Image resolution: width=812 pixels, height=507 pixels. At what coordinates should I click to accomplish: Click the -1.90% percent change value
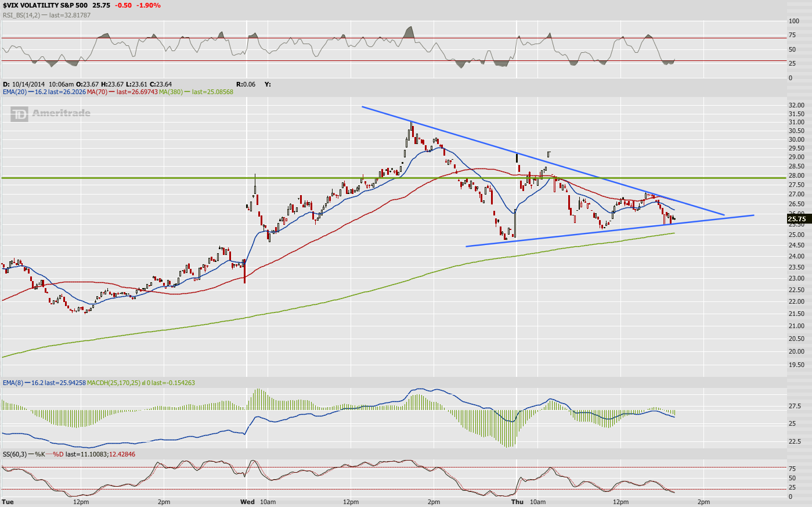148,5
